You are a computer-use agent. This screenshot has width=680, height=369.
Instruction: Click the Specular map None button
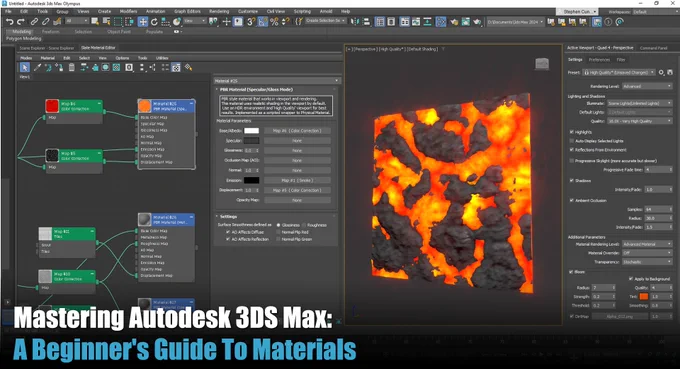click(x=297, y=140)
